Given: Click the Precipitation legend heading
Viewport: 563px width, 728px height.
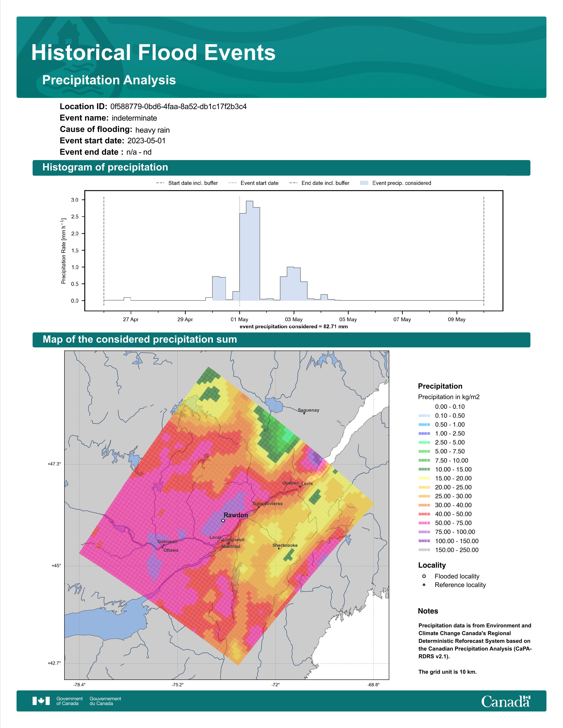Looking at the screenshot, I should [x=440, y=386].
